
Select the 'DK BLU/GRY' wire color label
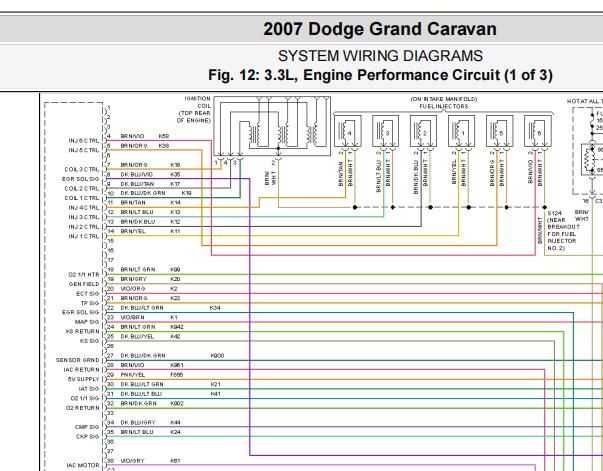138,423
